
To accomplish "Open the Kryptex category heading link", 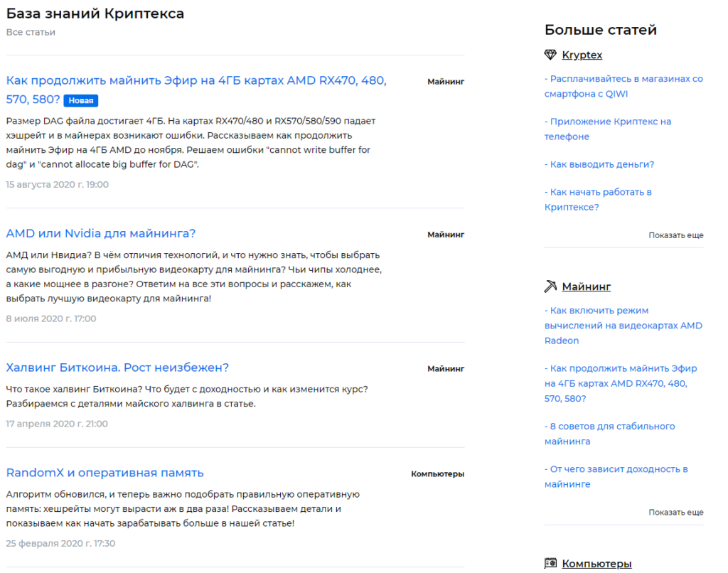I will click(582, 55).
